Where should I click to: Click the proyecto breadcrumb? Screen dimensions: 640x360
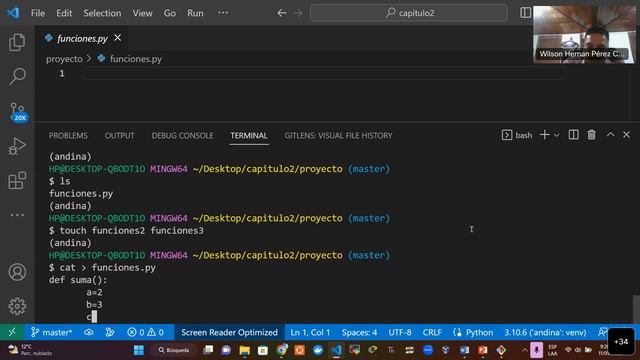64,59
